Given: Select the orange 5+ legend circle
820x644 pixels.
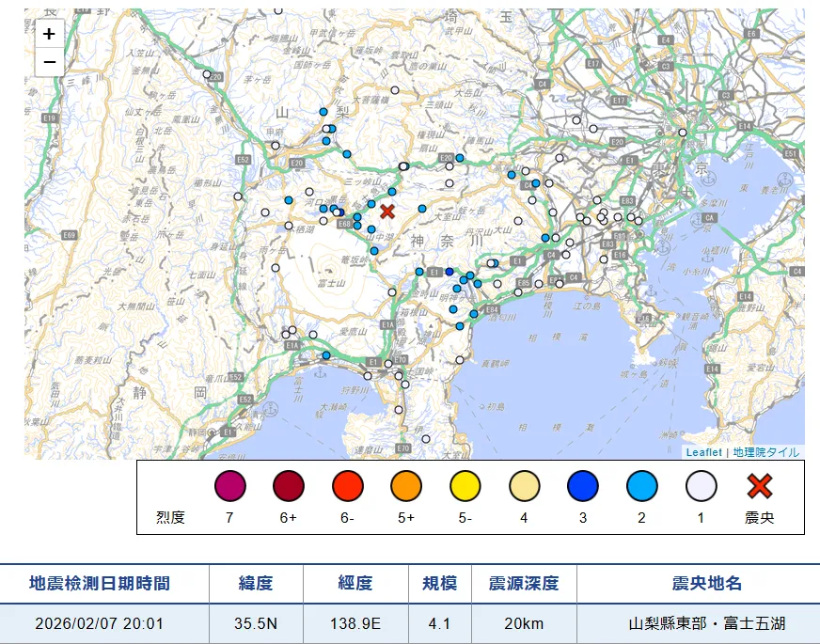Looking at the screenshot, I should pyautogui.click(x=406, y=487).
